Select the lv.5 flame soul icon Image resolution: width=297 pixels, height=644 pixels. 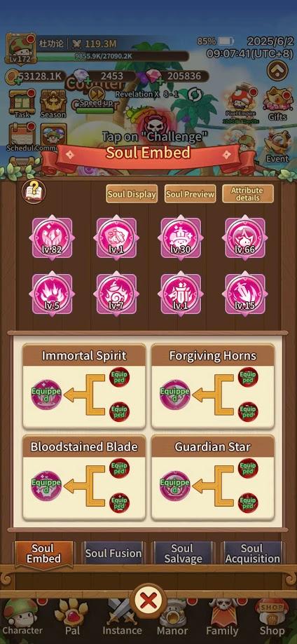(x=52, y=294)
